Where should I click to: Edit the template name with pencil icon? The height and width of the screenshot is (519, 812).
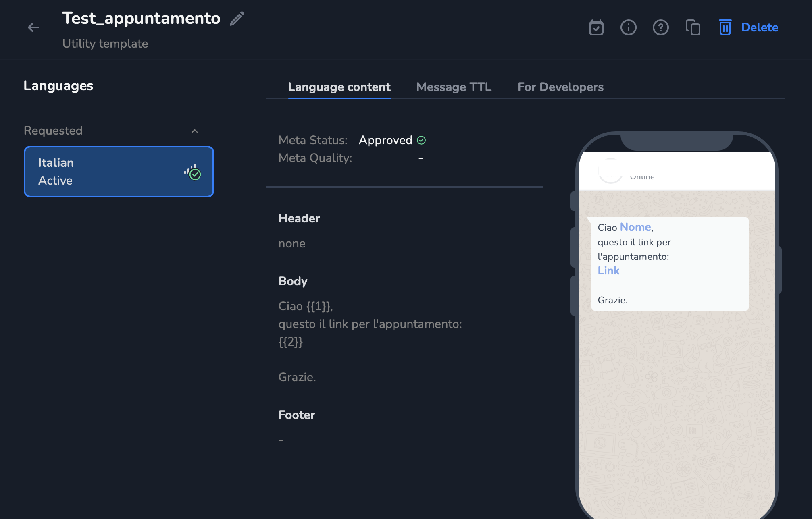coord(237,19)
